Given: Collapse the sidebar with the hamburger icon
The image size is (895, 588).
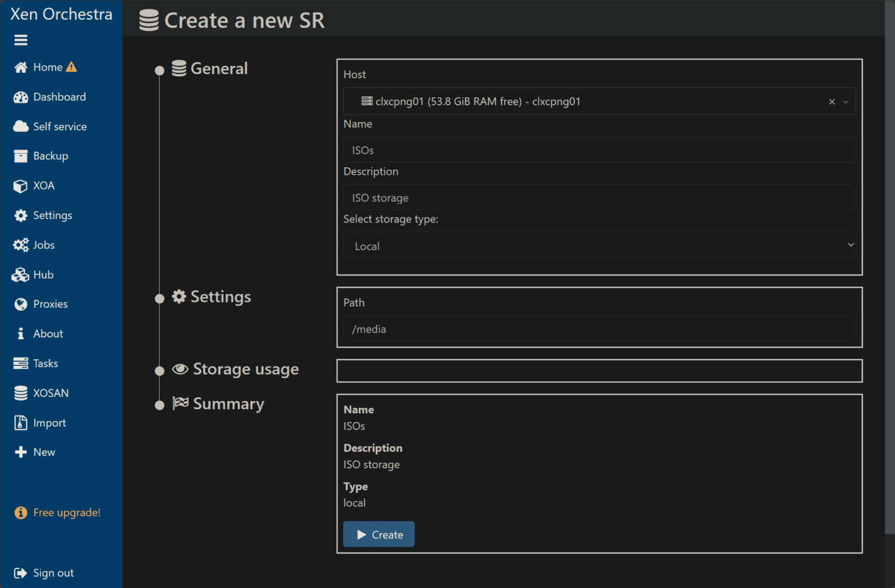Looking at the screenshot, I should 21,40.
